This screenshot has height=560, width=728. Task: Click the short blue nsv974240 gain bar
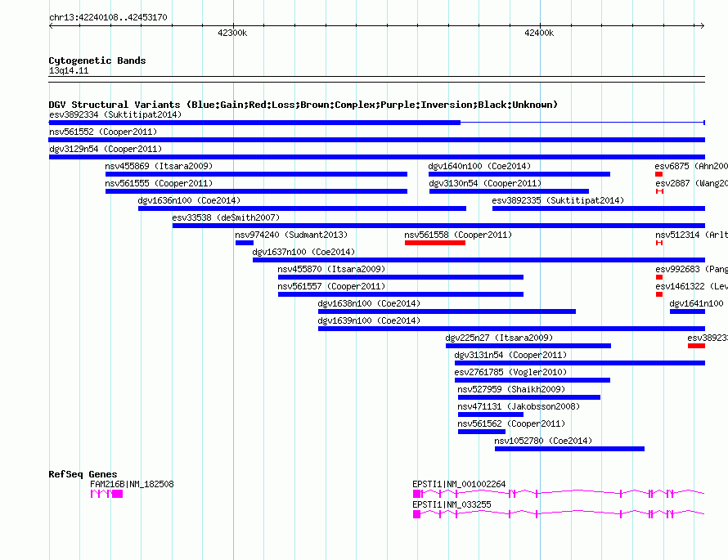[x=245, y=243]
